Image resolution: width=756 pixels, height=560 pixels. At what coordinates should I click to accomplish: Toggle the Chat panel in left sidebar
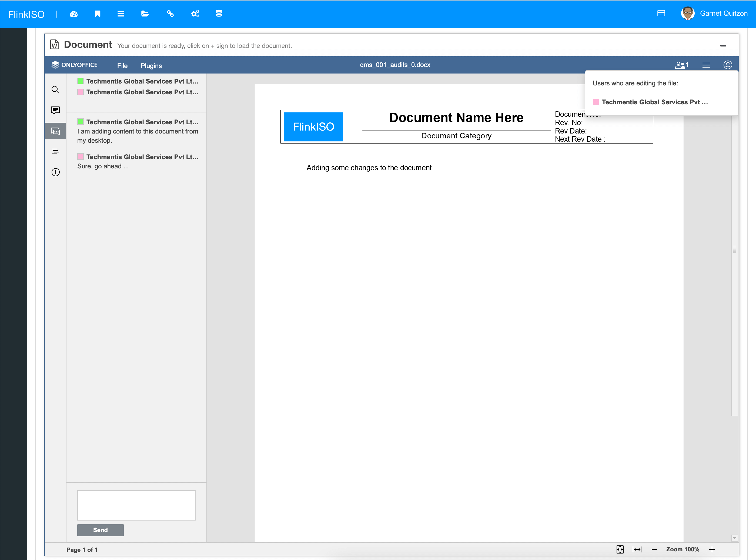point(55,131)
